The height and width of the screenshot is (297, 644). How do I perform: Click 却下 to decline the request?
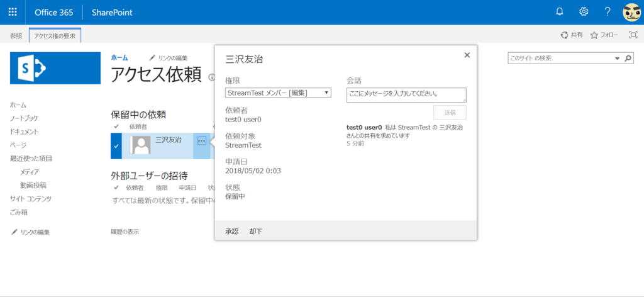point(256,232)
